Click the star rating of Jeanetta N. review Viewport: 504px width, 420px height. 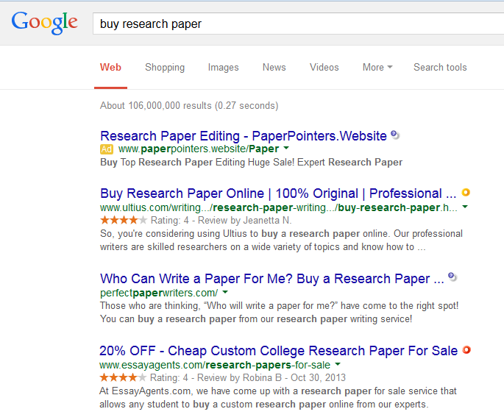coord(124,220)
